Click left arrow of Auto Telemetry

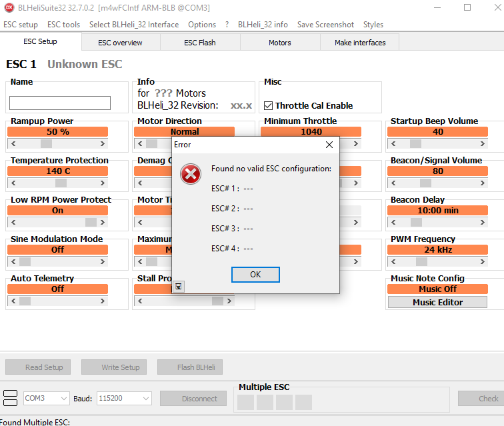pyautogui.click(x=13, y=301)
